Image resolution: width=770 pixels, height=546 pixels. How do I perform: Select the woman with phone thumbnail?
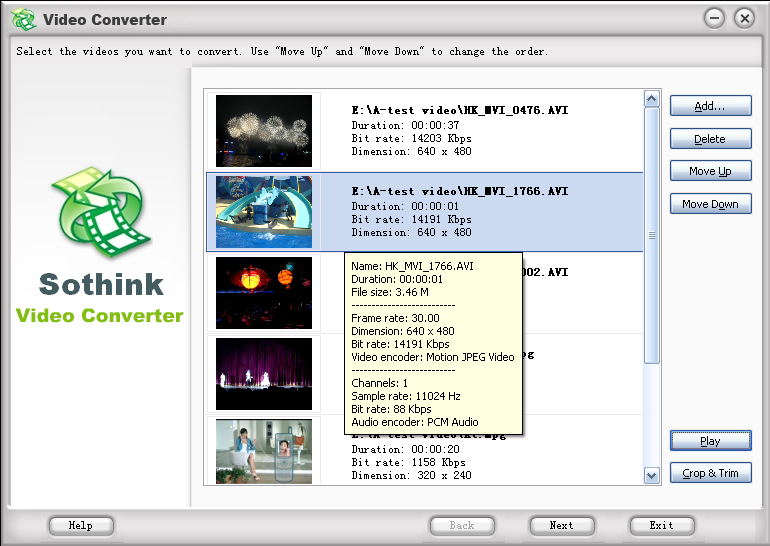tap(264, 451)
